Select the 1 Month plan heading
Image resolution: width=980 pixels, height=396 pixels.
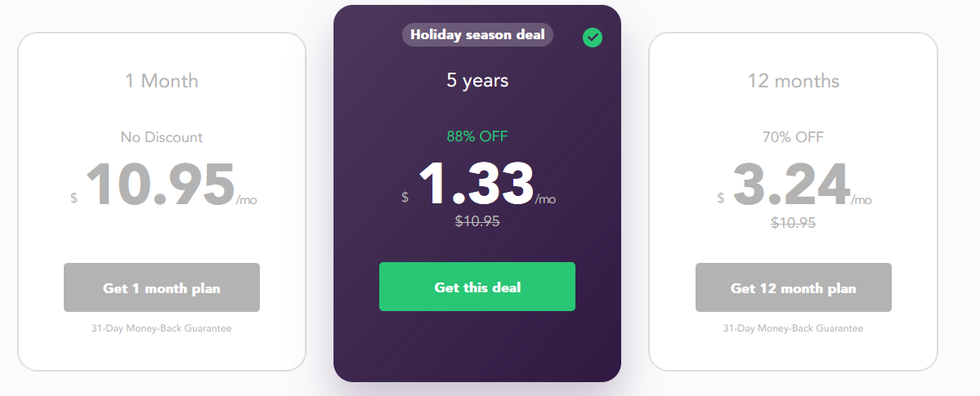coord(162,81)
